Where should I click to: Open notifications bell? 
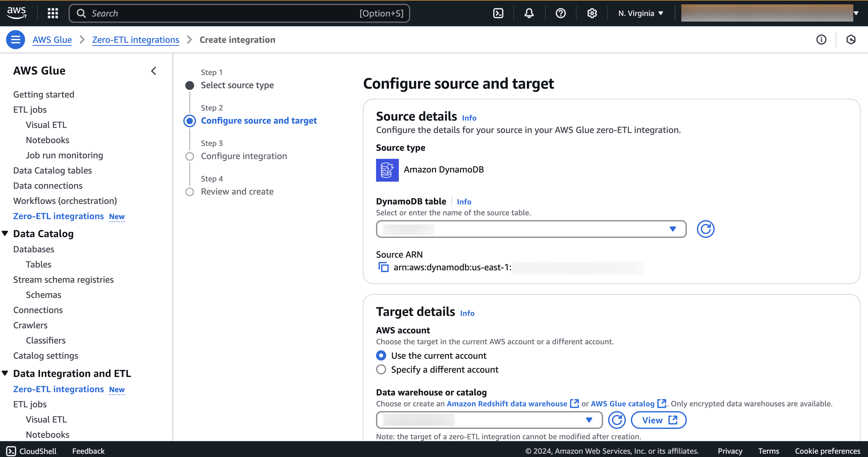tap(529, 13)
